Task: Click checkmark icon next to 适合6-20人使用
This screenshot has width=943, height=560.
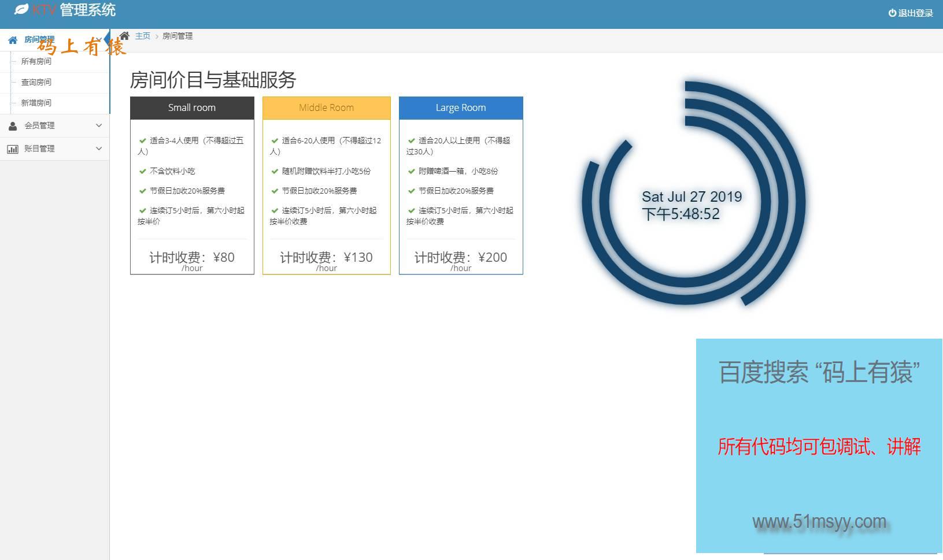Action: pos(275,140)
